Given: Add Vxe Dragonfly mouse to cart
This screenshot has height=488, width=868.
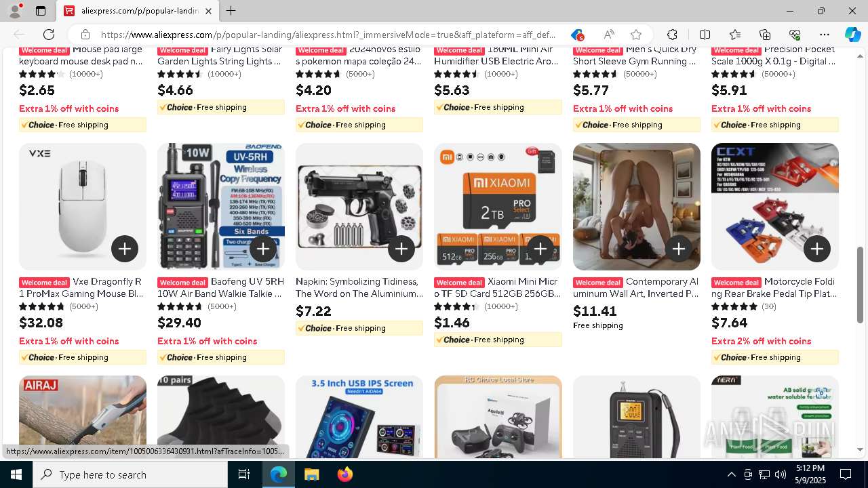Looking at the screenshot, I should [x=125, y=249].
